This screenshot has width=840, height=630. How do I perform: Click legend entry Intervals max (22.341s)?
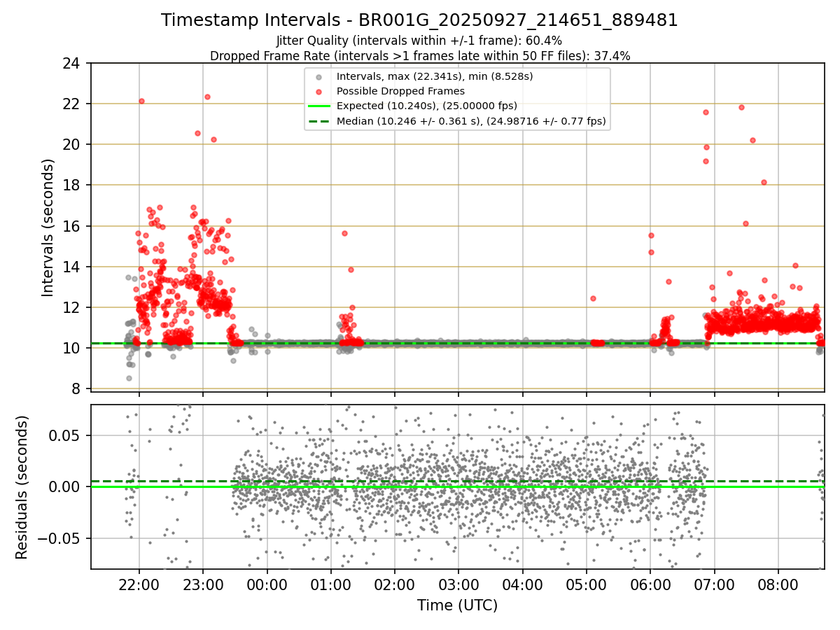point(435,76)
